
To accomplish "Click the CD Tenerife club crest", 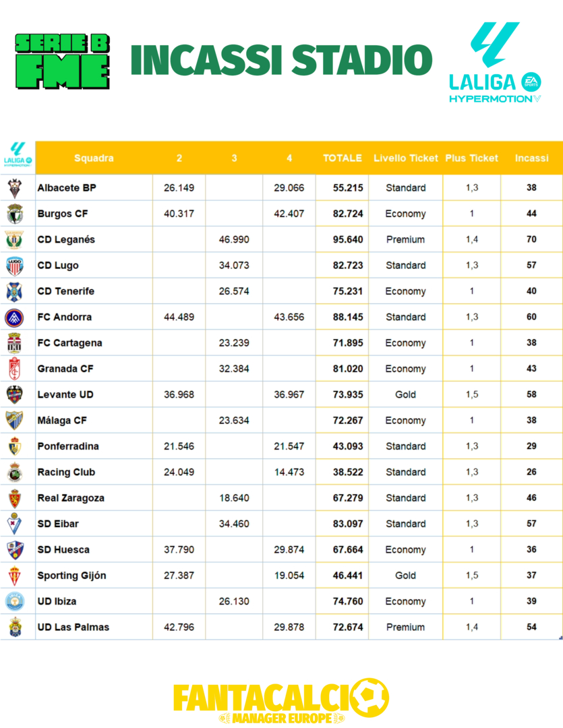I will click(x=15, y=291).
